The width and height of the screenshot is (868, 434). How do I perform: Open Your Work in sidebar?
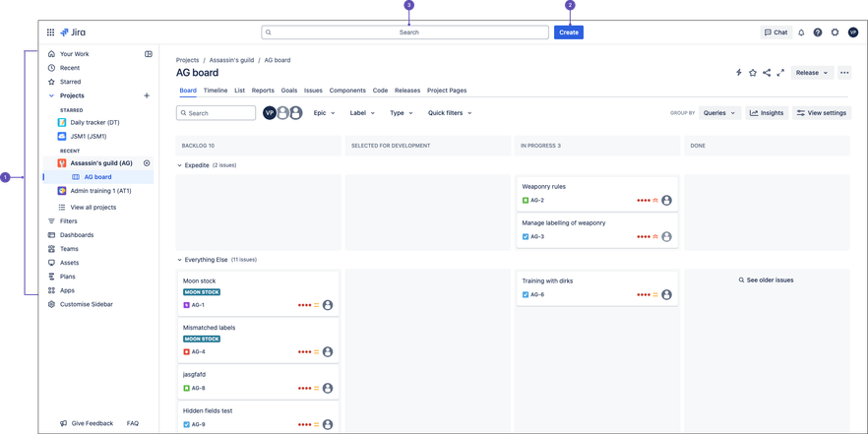click(x=74, y=54)
